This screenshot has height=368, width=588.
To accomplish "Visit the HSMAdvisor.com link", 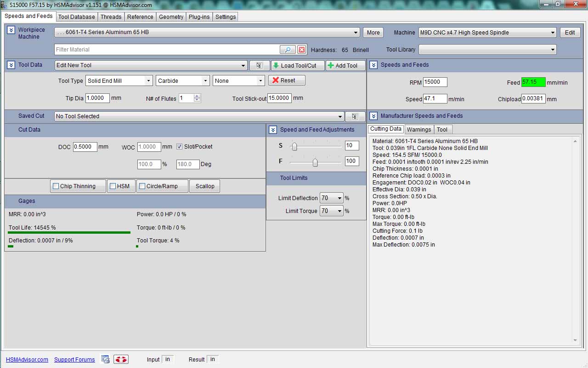I will click(x=27, y=360).
